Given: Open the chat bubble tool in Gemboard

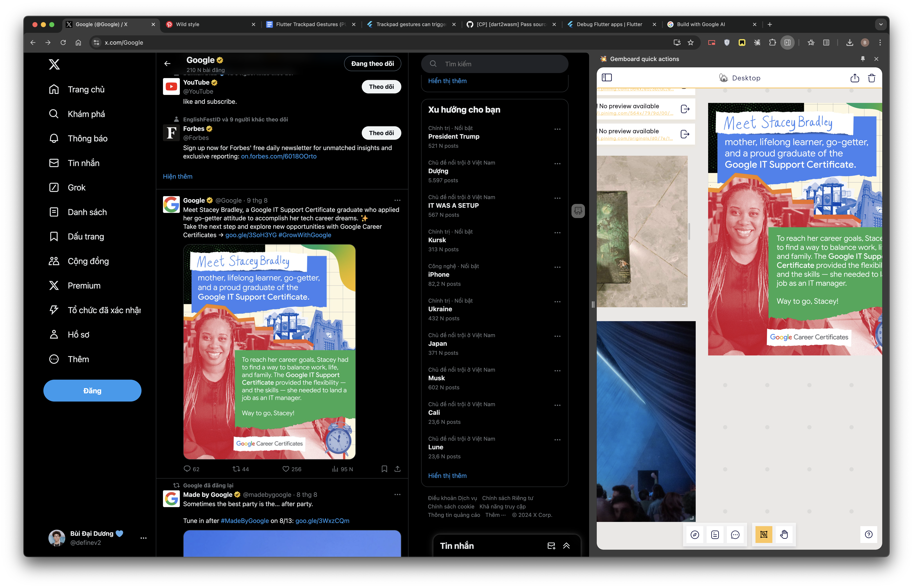Looking at the screenshot, I should (735, 535).
